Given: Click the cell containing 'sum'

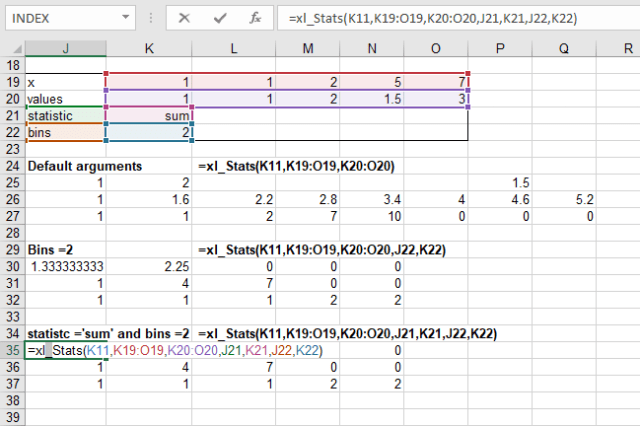Looking at the screenshot, I should click(x=148, y=116).
